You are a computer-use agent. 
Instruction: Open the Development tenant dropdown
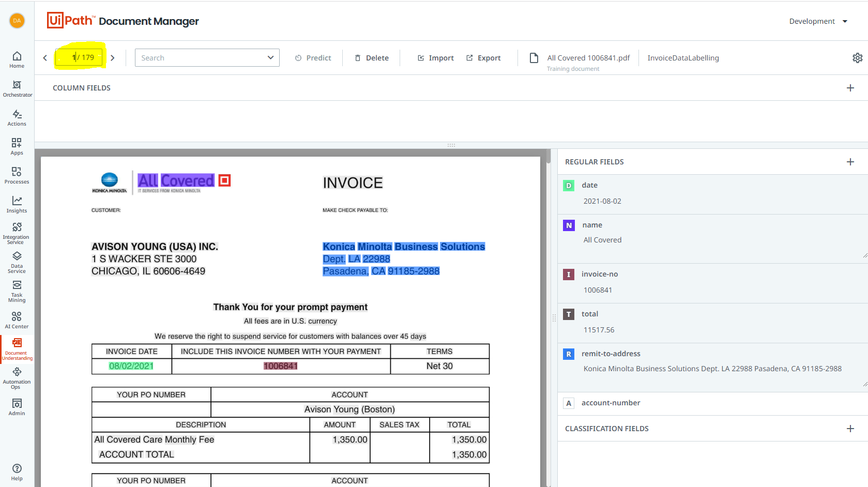(818, 21)
